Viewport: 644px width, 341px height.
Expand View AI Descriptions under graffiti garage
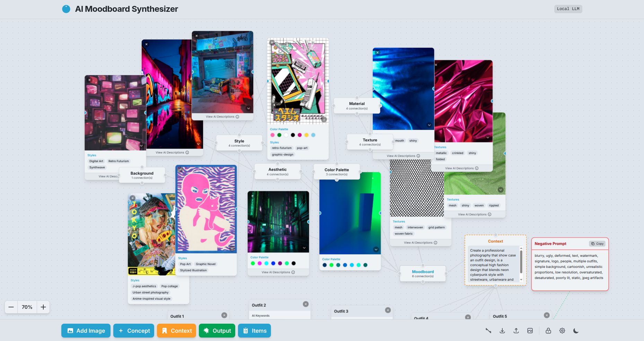point(222,117)
